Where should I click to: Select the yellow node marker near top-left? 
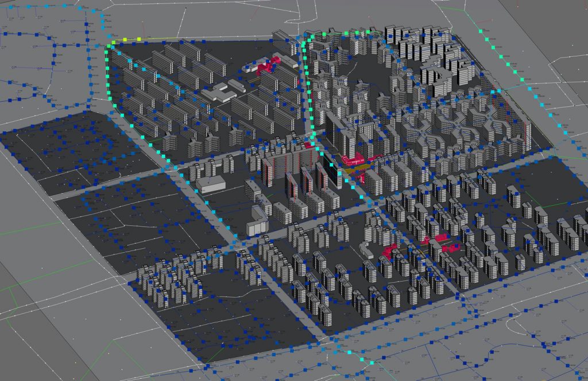125,39
